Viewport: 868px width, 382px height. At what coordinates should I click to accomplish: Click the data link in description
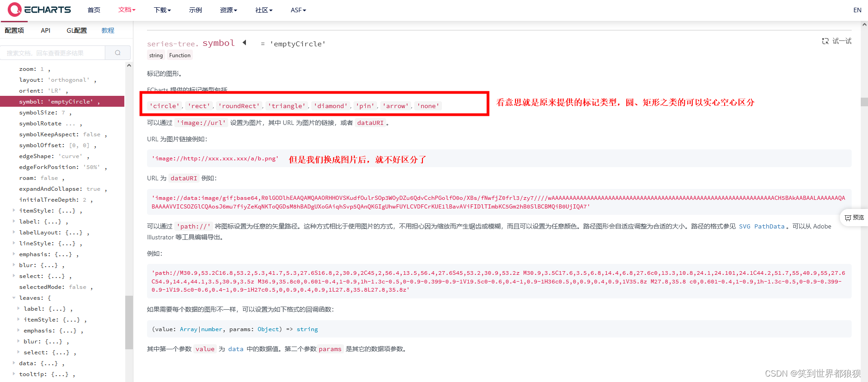click(235, 349)
